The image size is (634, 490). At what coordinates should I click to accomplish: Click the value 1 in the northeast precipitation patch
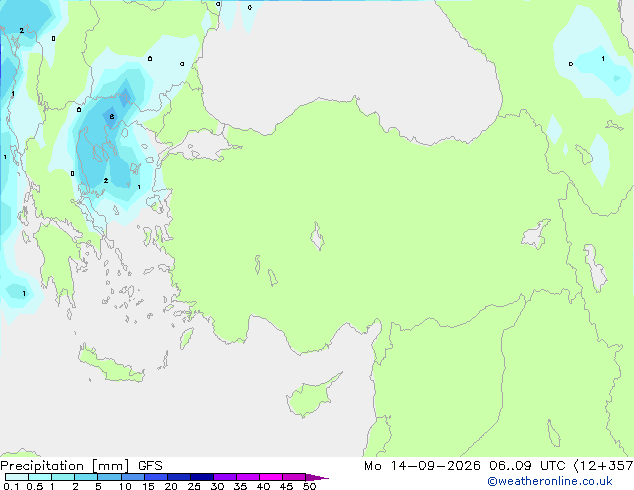pyautogui.click(x=603, y=59)
